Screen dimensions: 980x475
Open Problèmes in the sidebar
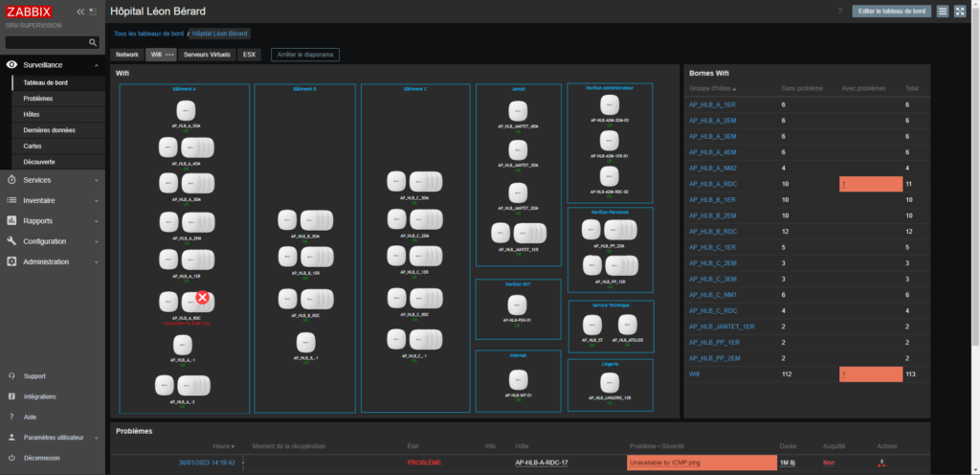[38, 98]
